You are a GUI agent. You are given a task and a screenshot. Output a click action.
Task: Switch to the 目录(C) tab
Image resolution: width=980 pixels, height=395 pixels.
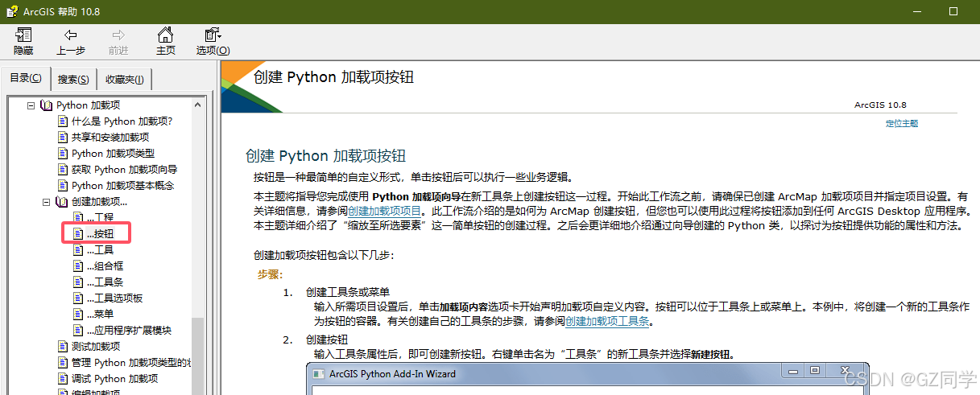[26, 78]
